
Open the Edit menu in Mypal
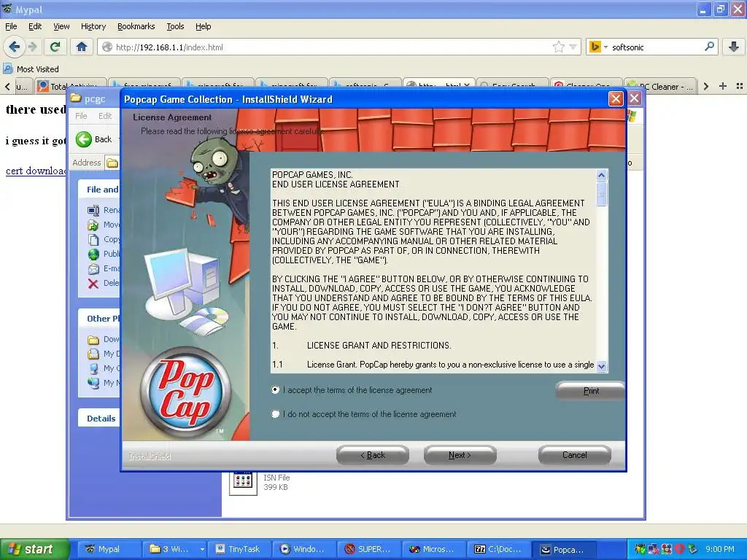35,26
